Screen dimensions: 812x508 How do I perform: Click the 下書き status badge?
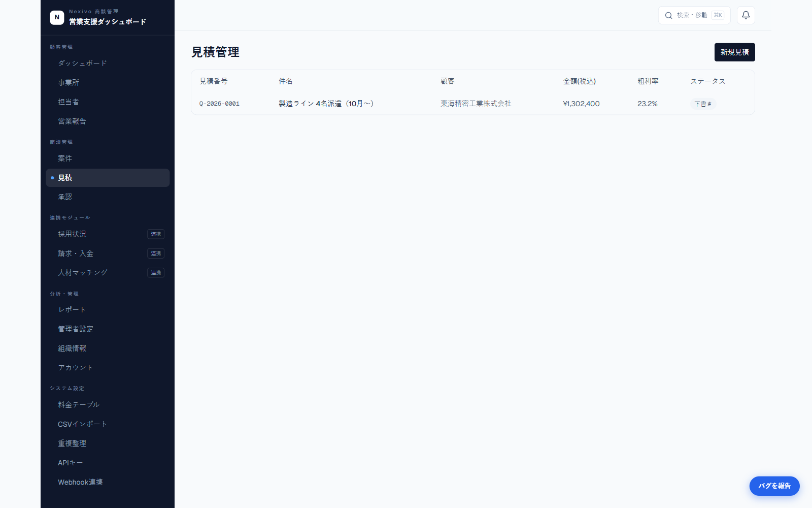(703, 104)
